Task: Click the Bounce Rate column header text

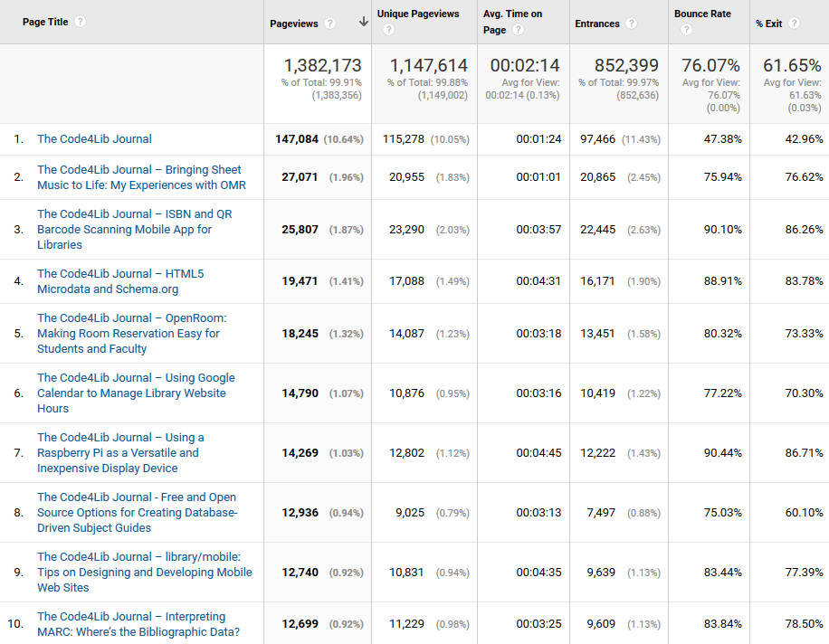Action: pos(702,14)
